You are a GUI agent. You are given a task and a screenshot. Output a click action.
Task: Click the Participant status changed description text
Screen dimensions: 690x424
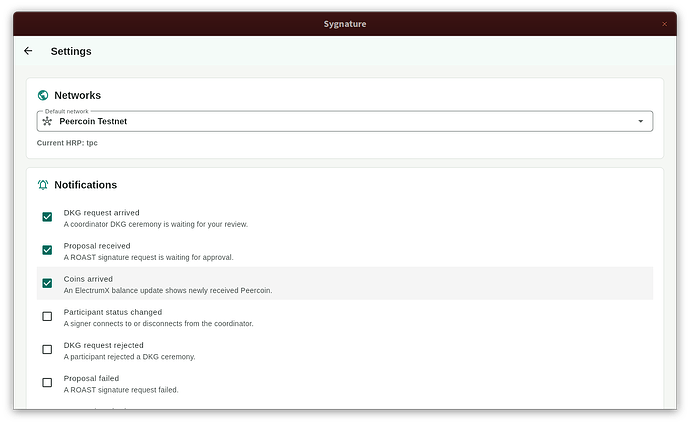(x=158, y=324)
